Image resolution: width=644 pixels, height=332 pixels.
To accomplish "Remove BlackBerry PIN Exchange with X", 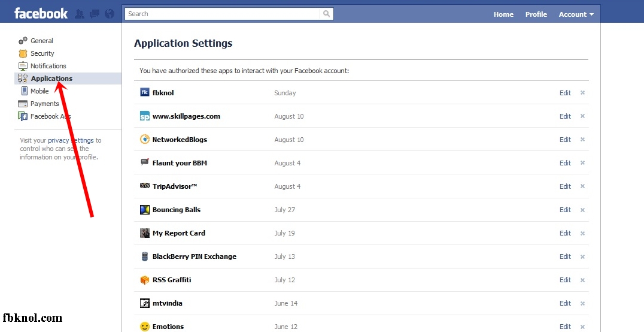I will [582, 256].
